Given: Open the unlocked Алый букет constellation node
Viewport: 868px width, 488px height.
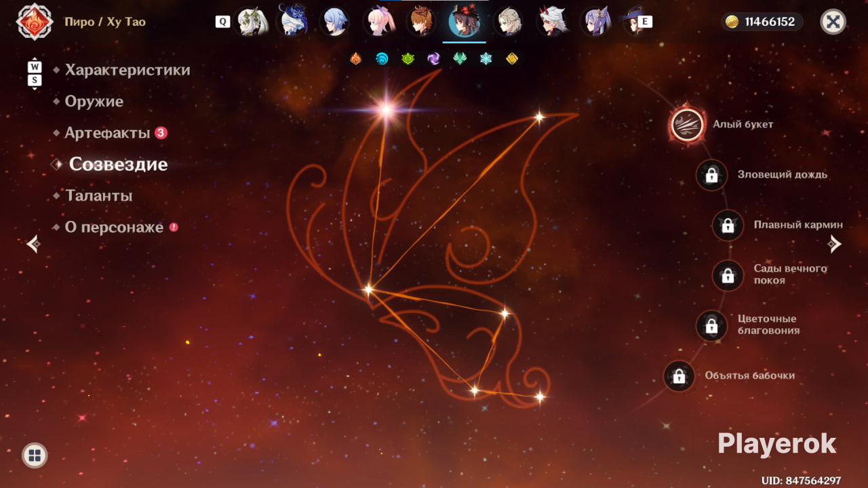Looking at the screenshot, I should [x=687, y=125].
